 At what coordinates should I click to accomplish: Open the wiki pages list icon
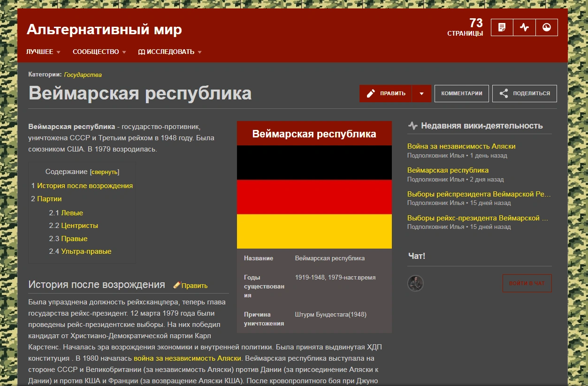click(x=502, y=27)
